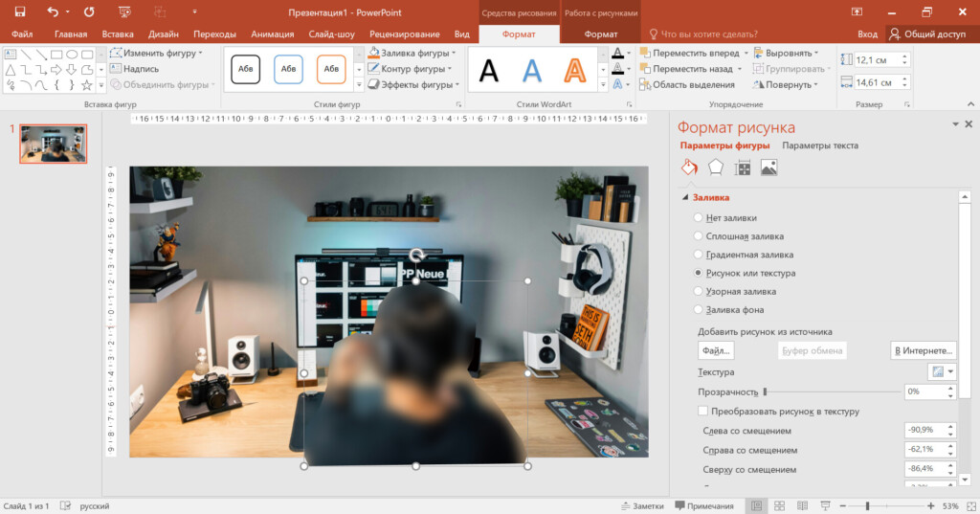The width and height of the screenshot is (980, 514).
Task: Switch to the Параметры текста tab
Action: tap(819, 145)
